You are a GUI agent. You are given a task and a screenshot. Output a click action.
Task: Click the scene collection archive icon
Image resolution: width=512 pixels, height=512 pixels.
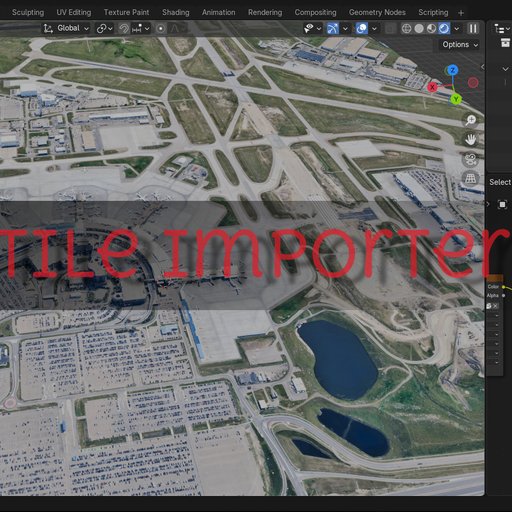(x=505, y=43)
